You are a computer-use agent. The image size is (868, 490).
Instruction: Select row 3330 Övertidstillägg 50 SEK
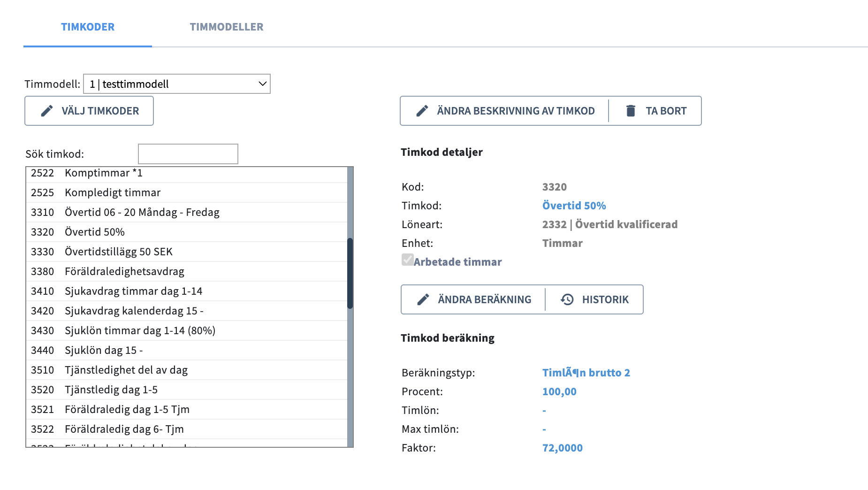pyautogui.click(x=187, y=252)
